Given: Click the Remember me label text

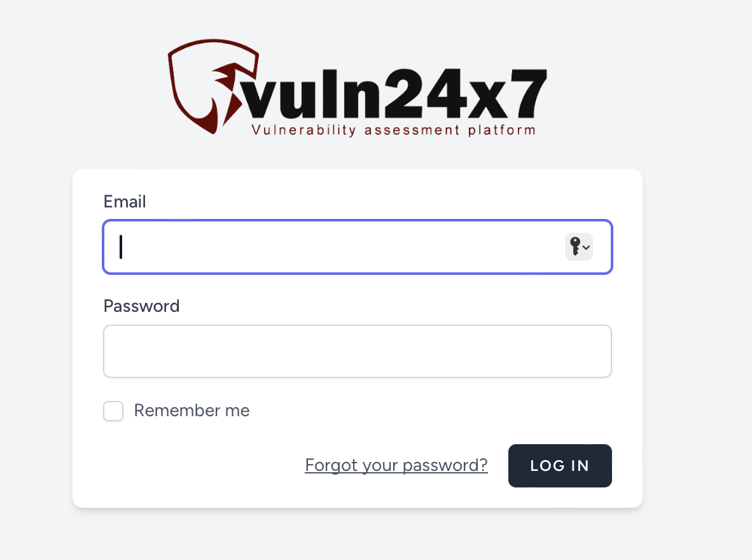Looking at the screenshot, I should tap(192, 410).
